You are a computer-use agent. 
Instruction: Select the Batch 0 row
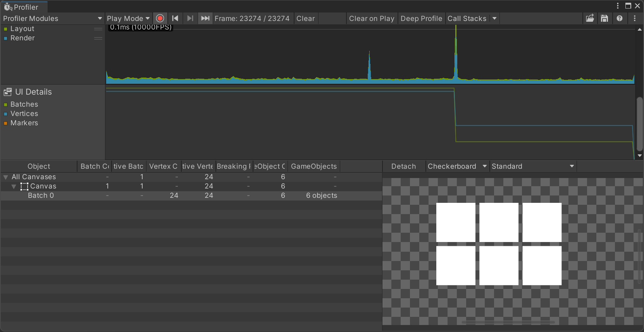[191, 195]
